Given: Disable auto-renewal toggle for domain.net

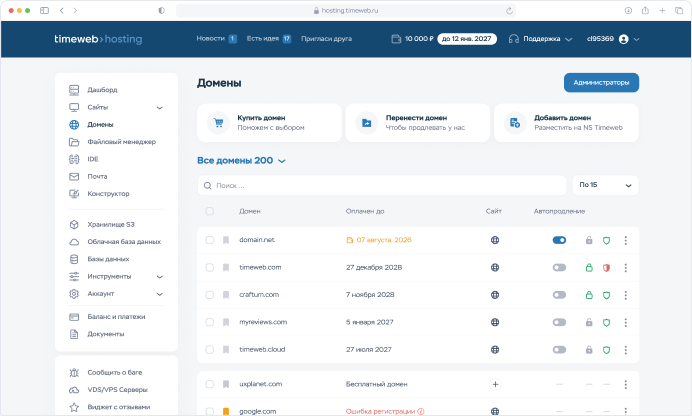Looking at the screenshot, I should [559, 240].
